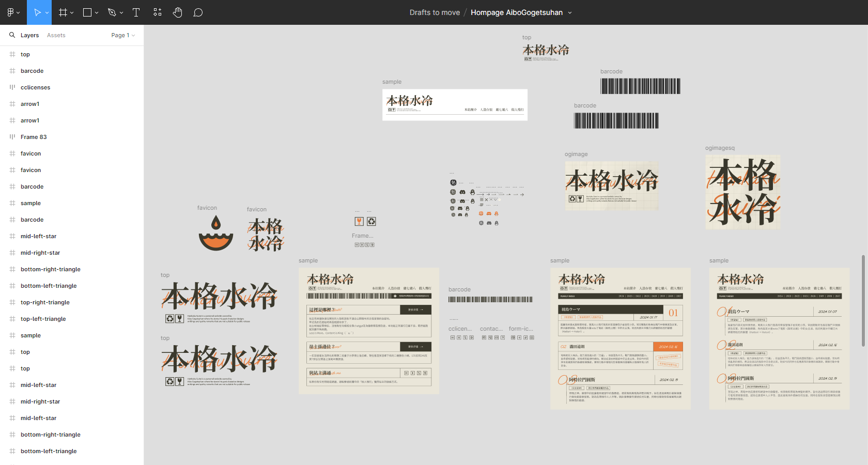The width and height of the screenshot is (868, 465).
Task: Click the cclicen... frame label on canvas
Action: [460, 329]
